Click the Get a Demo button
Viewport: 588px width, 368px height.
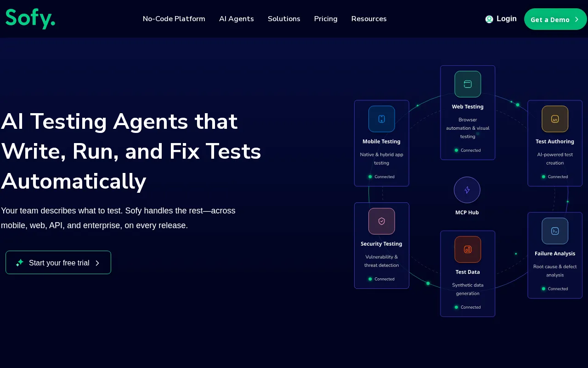555,19
